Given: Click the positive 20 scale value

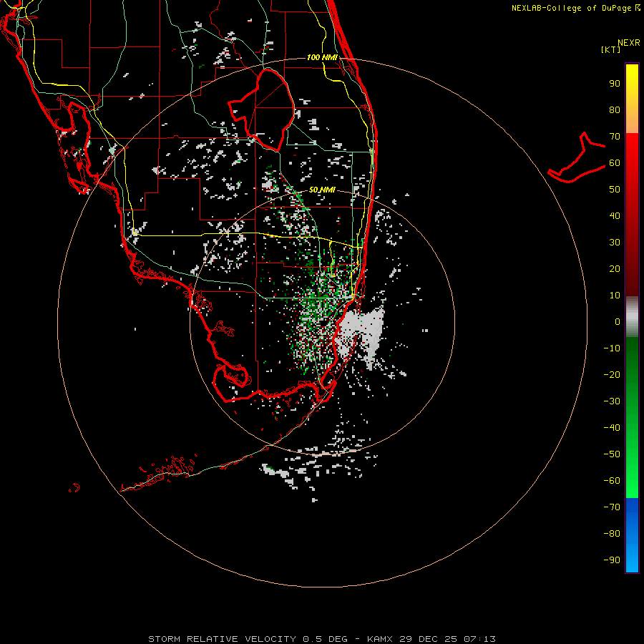Looking at the screenshot, I should (x=615, y=269).
